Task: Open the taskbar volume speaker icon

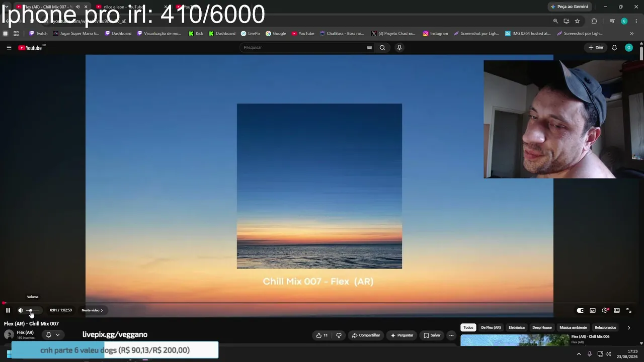Action: point(609,354)
